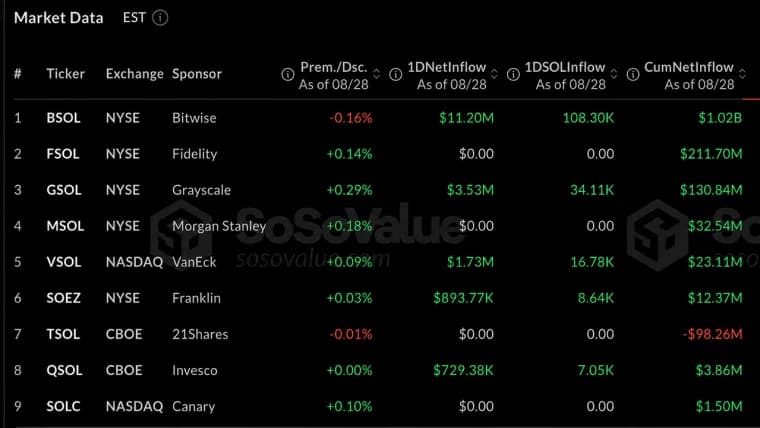
Task: Open the 1DNetInflow column info icon
Action: [x=396, y=74]
